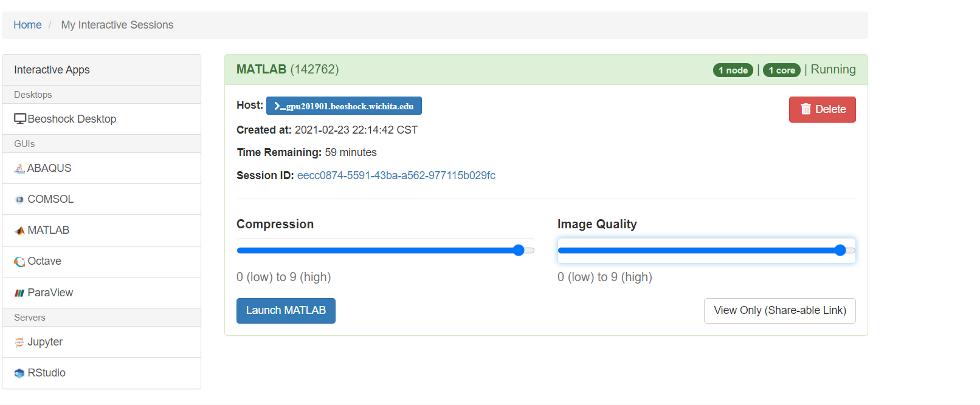Image resolution: width=980 pixels, height=405 pixels.
Task: Click the Desktops section label
Action: click(33, 95)
